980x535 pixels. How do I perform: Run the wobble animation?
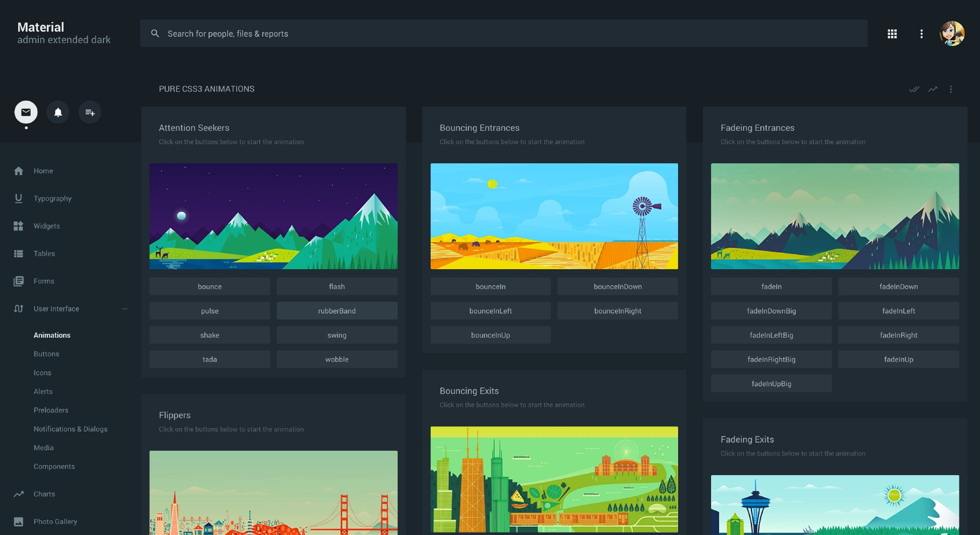[x=337, y=359]
